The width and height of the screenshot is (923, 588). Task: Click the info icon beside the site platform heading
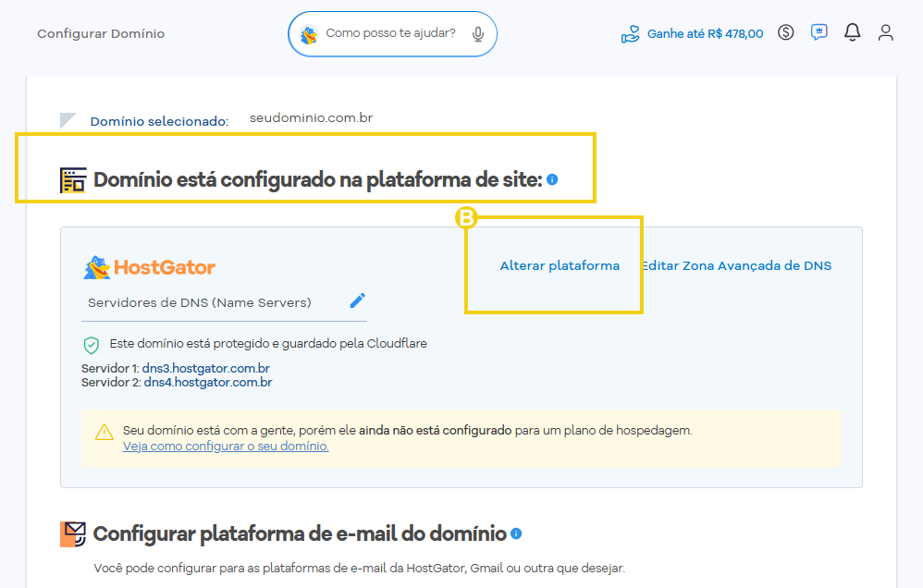552,179
